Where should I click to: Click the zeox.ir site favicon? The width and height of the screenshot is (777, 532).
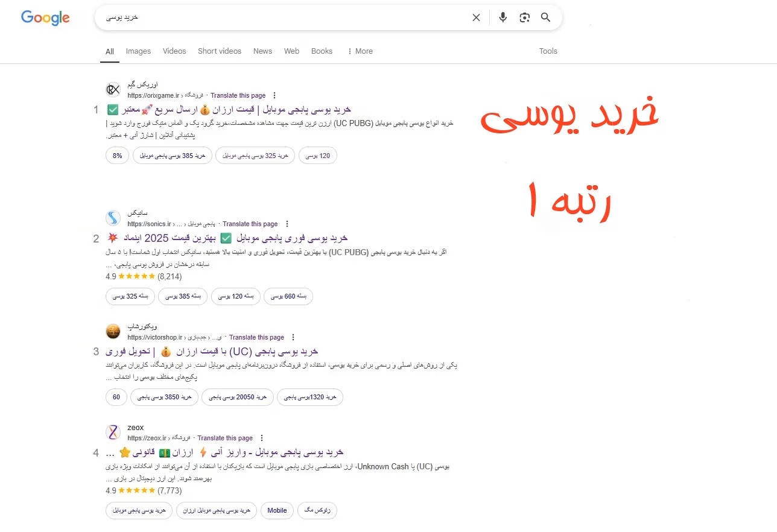click(113, 432)
